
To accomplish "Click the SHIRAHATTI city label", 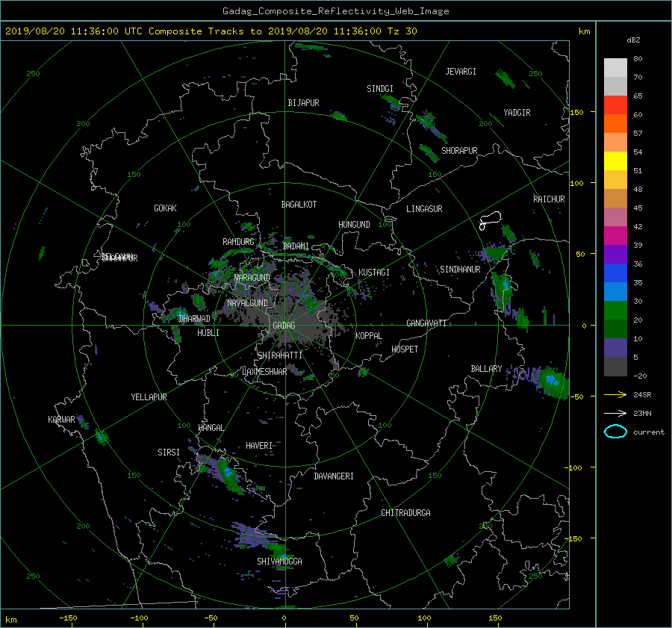I will (280, 355).
